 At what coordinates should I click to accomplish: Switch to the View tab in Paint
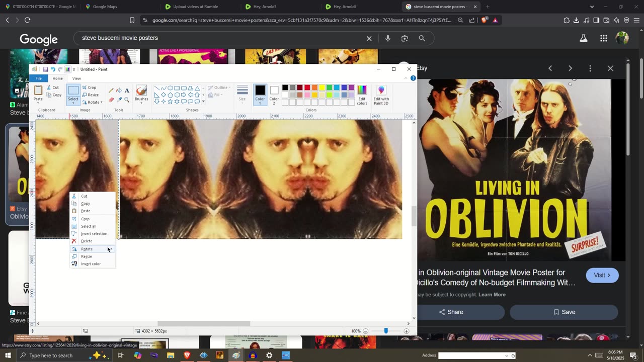coord(76,78)
